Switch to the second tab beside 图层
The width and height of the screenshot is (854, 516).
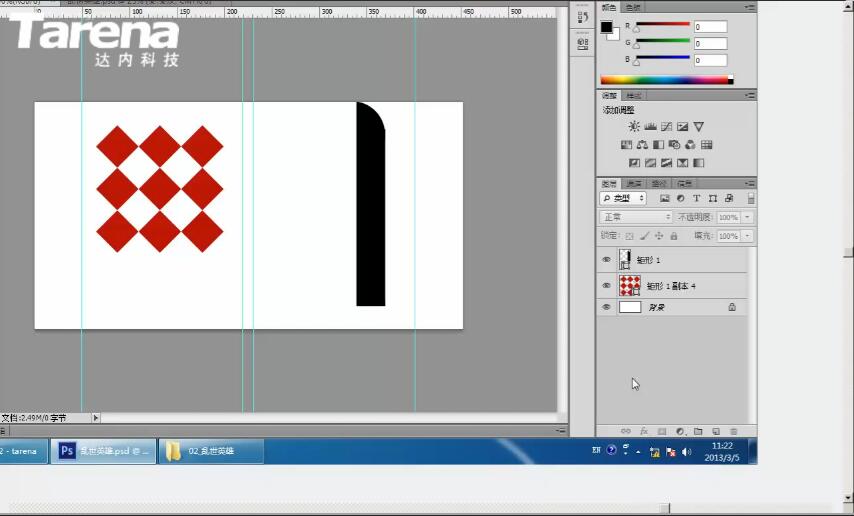tap(633, 184)
